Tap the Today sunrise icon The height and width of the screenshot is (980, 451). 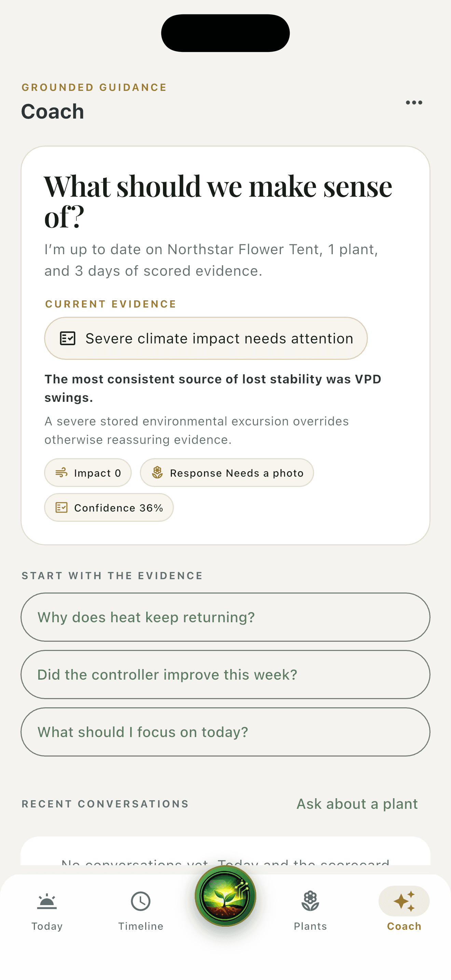pos(47,901)
